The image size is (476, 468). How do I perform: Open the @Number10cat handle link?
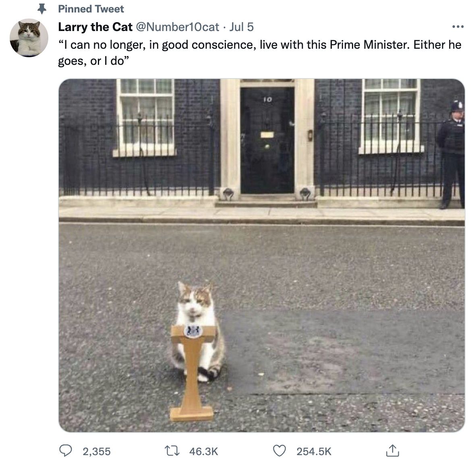click(177, 27)
